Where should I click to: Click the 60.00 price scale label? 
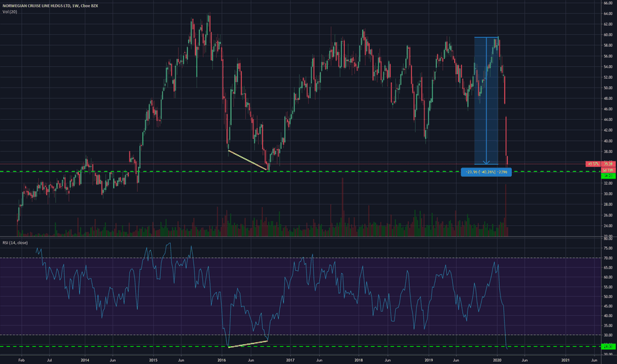(608, 35)
